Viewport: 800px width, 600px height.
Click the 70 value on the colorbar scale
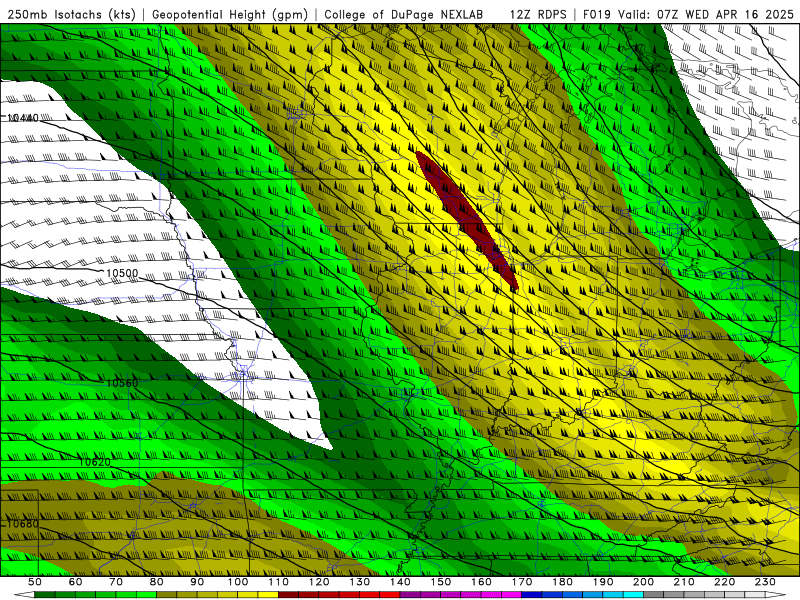pyautogui.click(x=116, y=582)
